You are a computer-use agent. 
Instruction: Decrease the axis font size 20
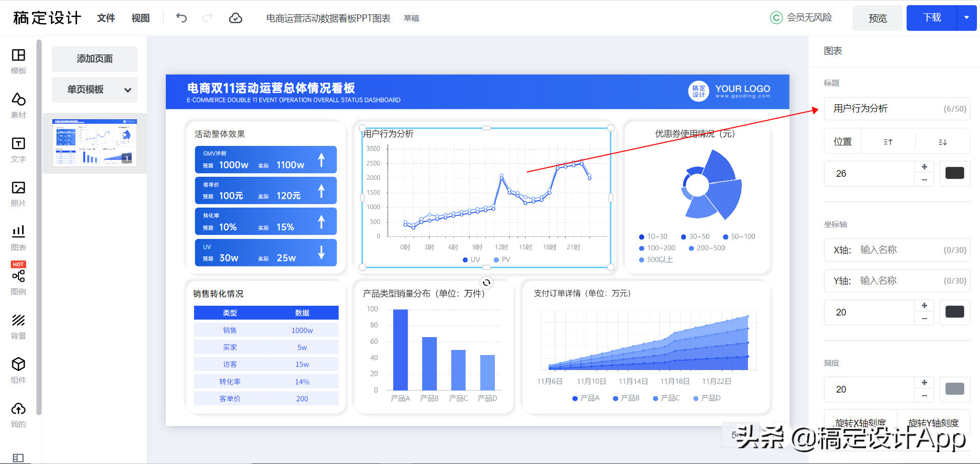point(924,319)
